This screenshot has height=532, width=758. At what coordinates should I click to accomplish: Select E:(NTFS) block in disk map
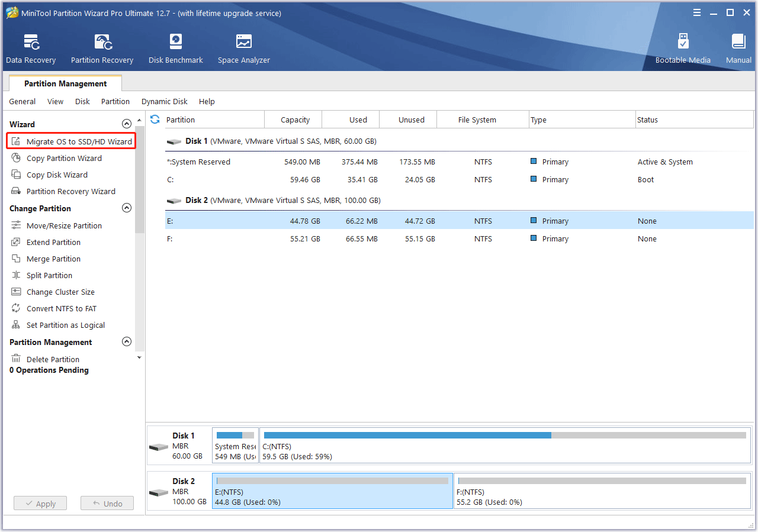(x=332, y=491)
